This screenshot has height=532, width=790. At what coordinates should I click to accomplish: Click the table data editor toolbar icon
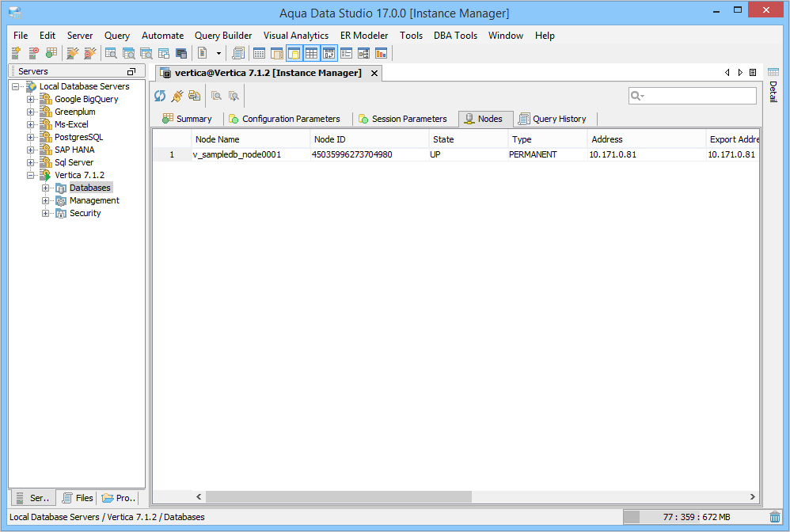[x=260, y=53]
